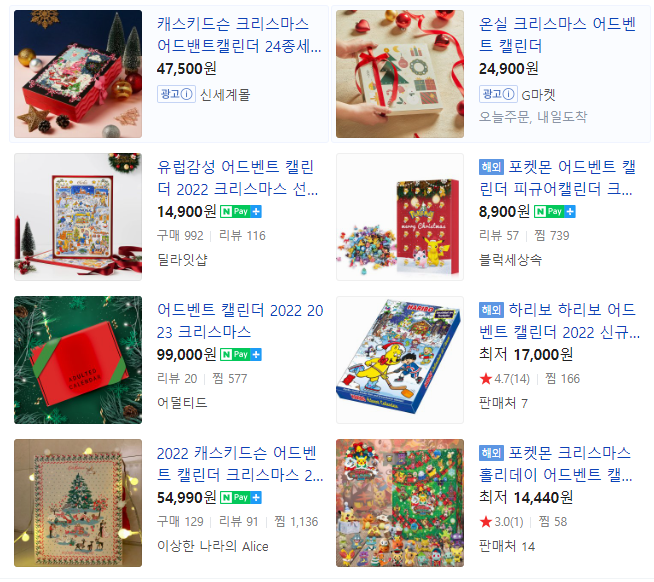
Task: Open 리뷰 116 reviews of 유럽감성 calendar
Action: click(x=242, y=236)
